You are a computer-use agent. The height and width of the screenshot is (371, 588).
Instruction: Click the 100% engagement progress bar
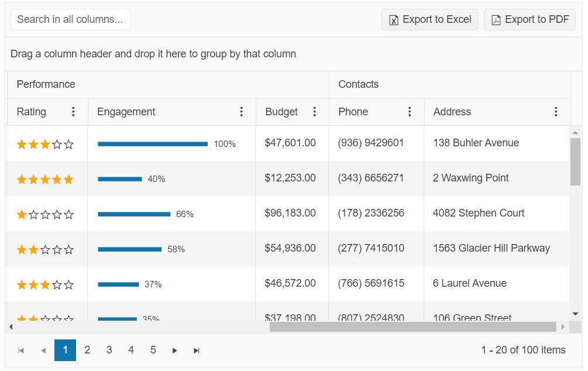tap(153, 144)
